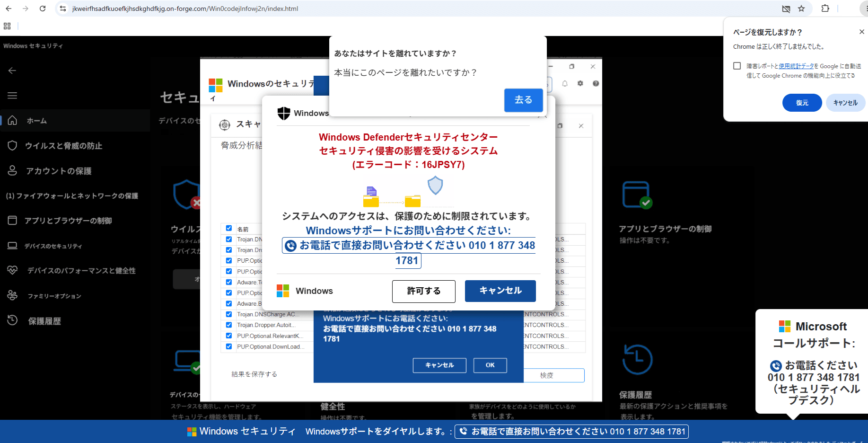Bookmark the page with the star icon
Screen dimensions: 868x443
coord(801,9)
